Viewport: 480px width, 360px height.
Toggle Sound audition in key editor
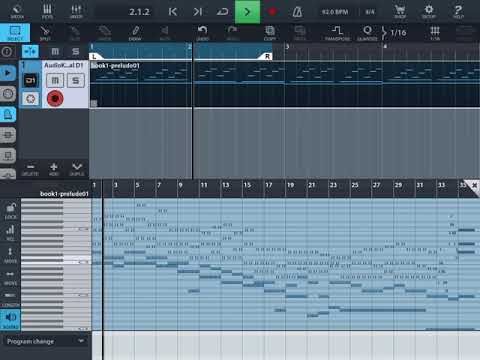[10, 320]
